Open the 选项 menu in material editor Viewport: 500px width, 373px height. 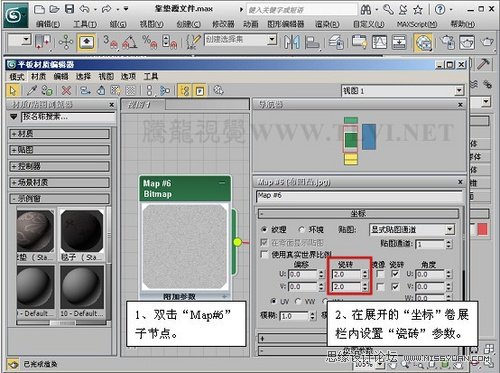128,76
